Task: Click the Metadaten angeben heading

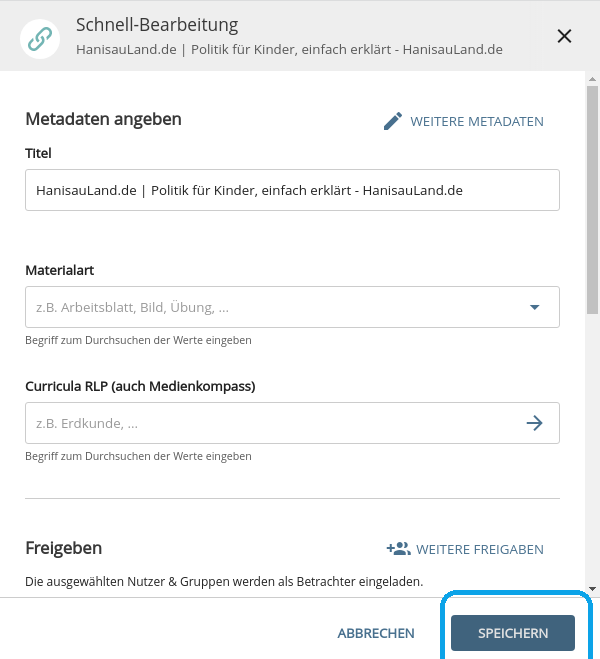Action: (103, 119)
